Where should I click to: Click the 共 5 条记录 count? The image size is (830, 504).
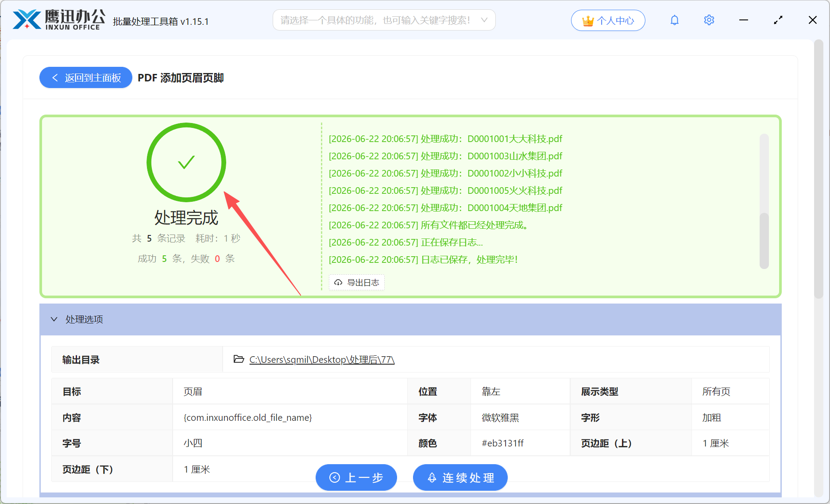tap(158, 239)
